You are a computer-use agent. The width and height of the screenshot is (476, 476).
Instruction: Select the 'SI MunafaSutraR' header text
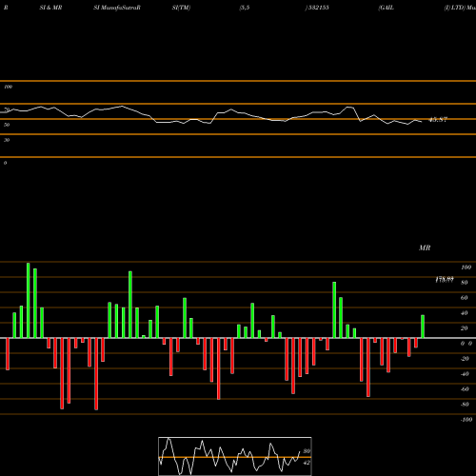(117, 8)
